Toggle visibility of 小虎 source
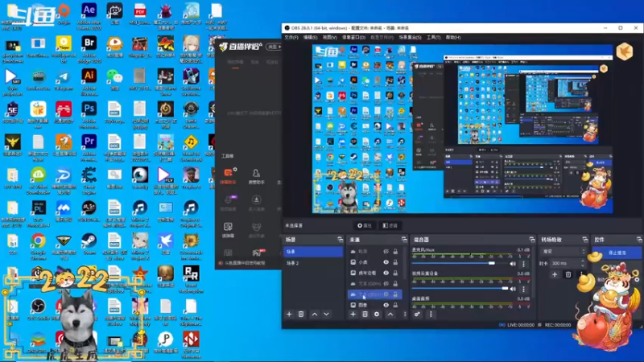Screen dimensions: 644x362 [386, 262]
